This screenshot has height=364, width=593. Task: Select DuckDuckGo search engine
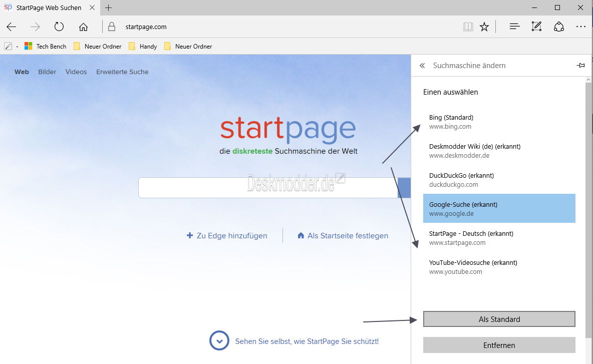(499, 180)
